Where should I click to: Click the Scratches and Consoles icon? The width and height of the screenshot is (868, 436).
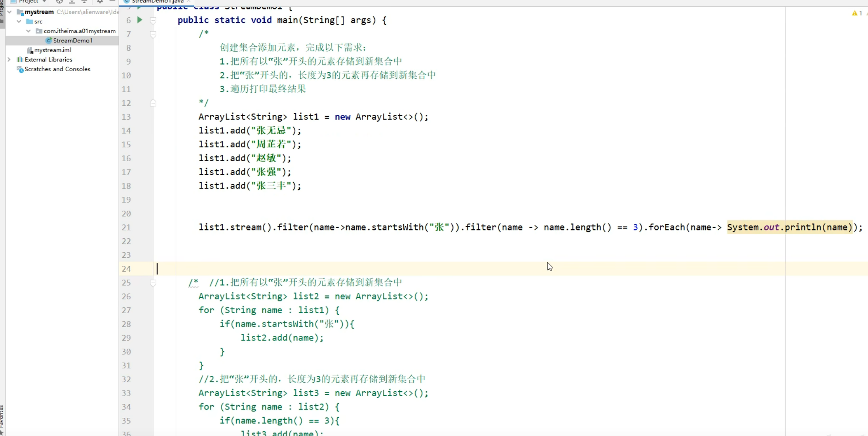pos(19,69)
